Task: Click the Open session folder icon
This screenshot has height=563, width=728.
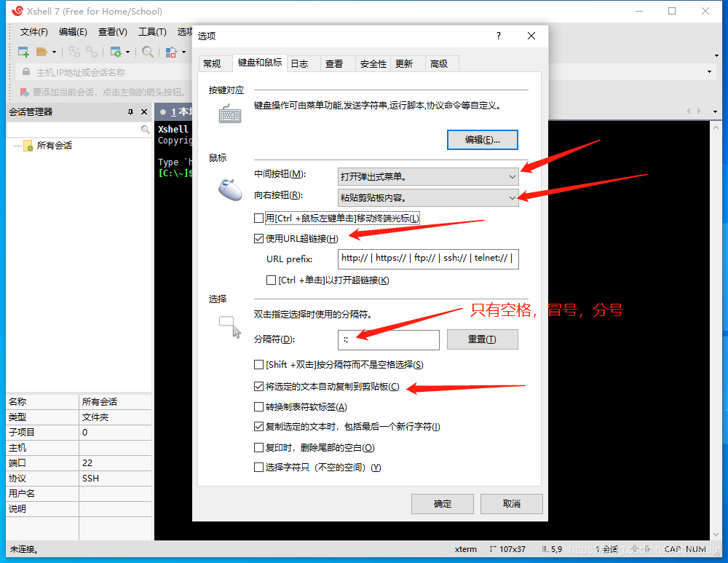Action: pyautogui.click(x=41, y=52)
